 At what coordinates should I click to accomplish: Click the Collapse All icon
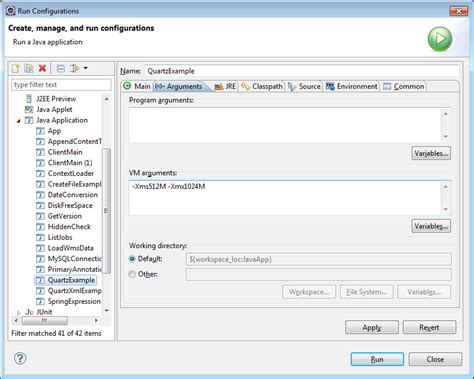[61, 69]
